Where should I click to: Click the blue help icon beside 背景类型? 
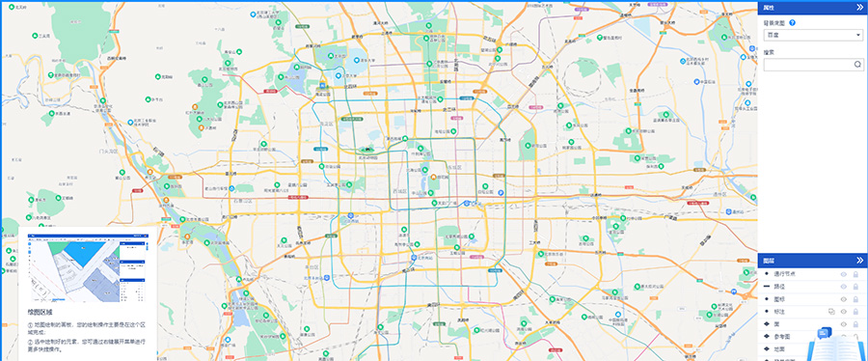point(792,23)
